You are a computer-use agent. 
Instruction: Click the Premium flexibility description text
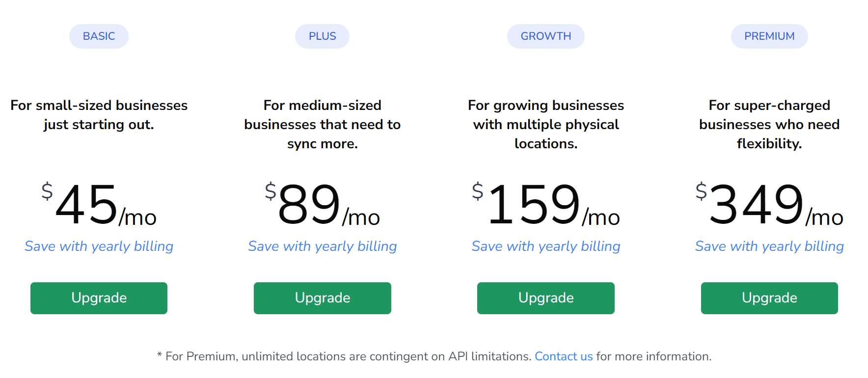769,124
